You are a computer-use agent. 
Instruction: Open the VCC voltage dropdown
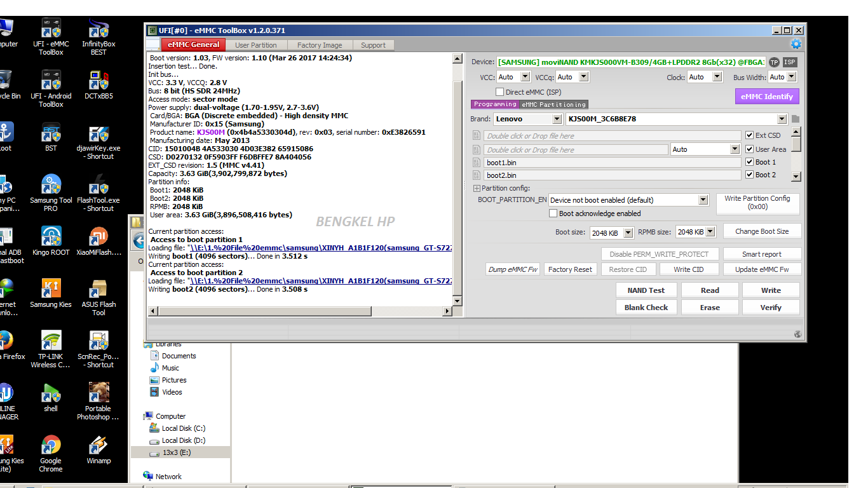(524, 76)
